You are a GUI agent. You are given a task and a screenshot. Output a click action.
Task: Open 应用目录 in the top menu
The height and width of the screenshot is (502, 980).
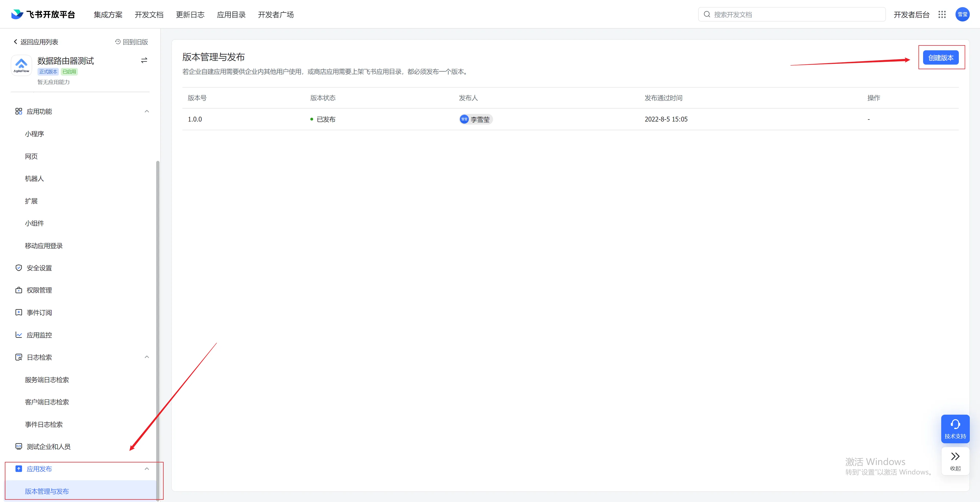pyautogui.click(x=231, y=15)
